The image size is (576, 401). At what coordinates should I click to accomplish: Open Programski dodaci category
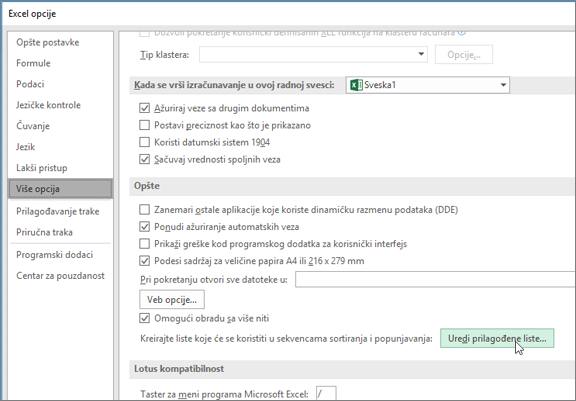pos(54,255)
